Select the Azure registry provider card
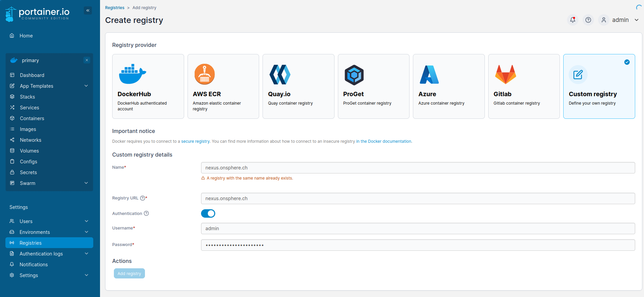 tap(449, 86)
